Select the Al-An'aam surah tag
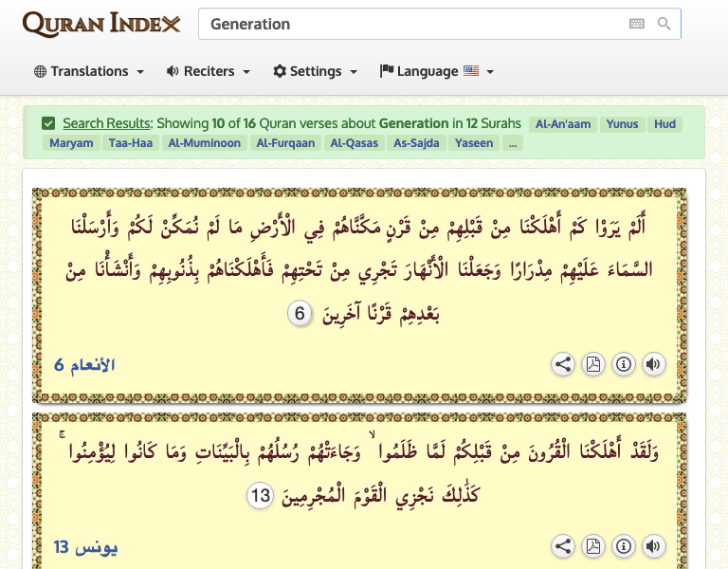Screen dimensions: 728x569 pyautogui.click(x=563, y=123)
